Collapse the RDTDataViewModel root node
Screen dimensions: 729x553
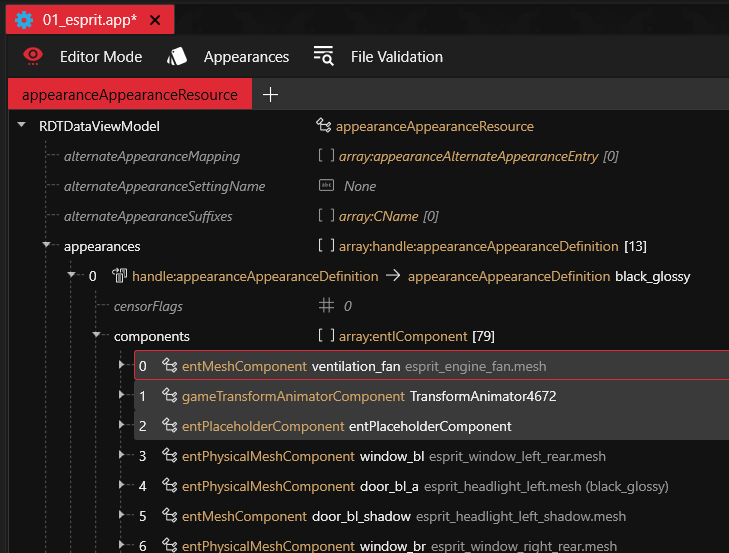(22, 126)
